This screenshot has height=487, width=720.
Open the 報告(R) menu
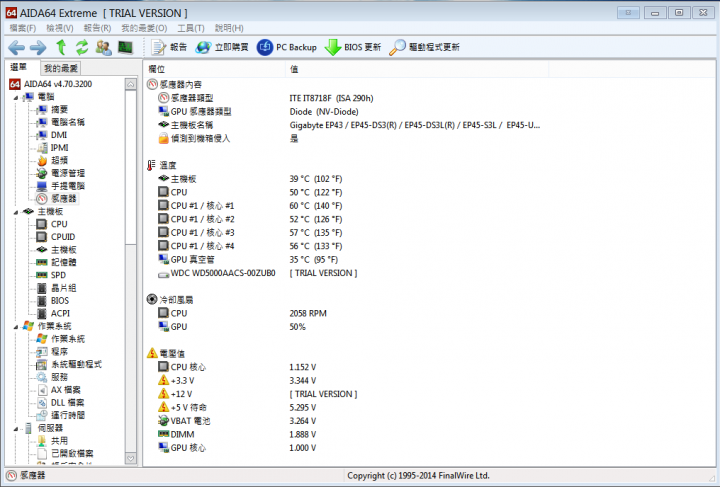click(x=97, y=28)
